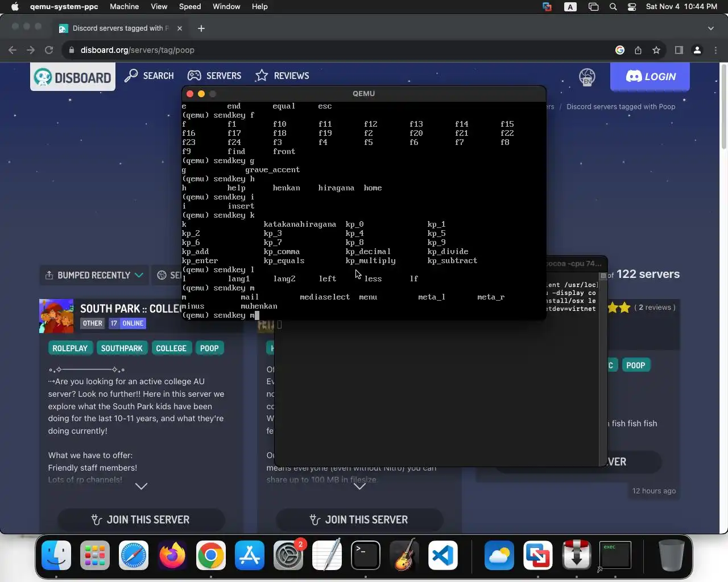
Task: Open South Park server thumbnail image
Action: point(56,316)
